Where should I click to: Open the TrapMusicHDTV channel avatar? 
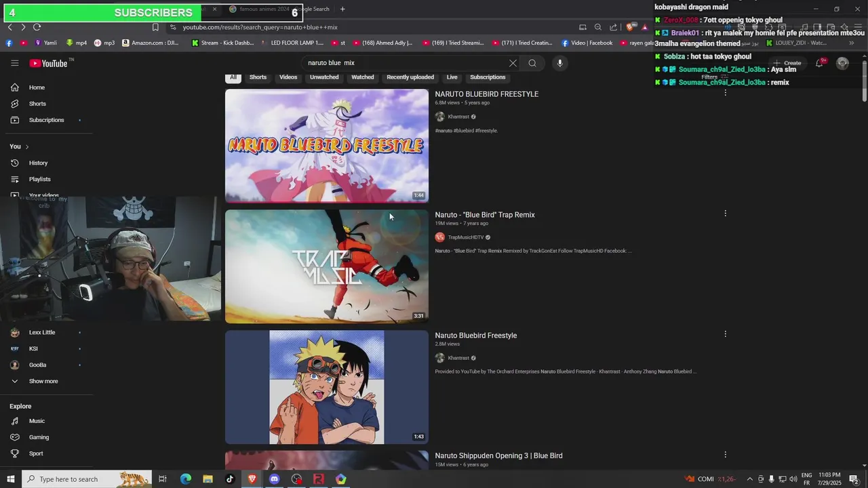[439, 237]
